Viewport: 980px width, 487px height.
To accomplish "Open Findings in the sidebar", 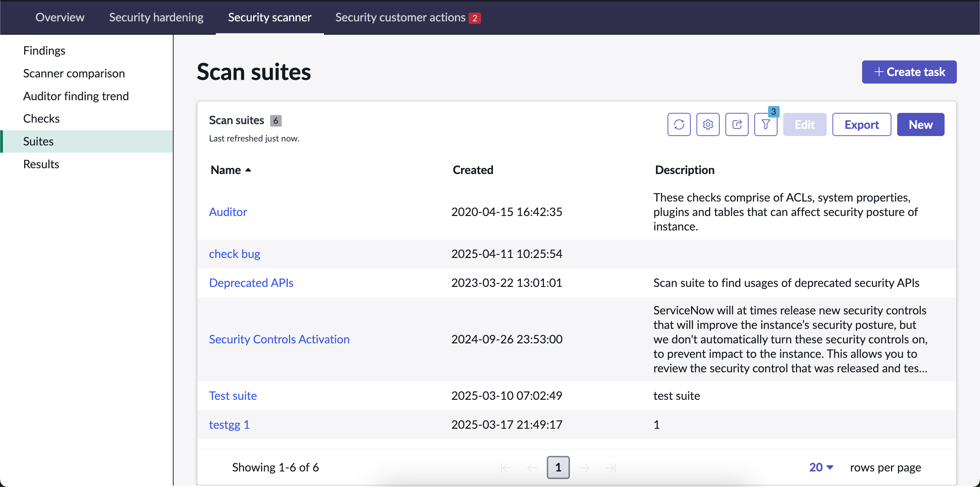I will (44, 51).
